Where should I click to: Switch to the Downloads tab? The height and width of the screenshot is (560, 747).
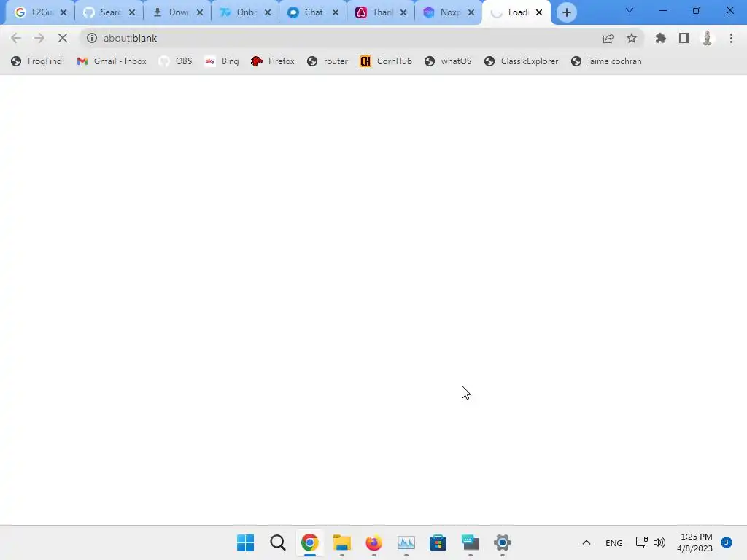tap(170, 12)
